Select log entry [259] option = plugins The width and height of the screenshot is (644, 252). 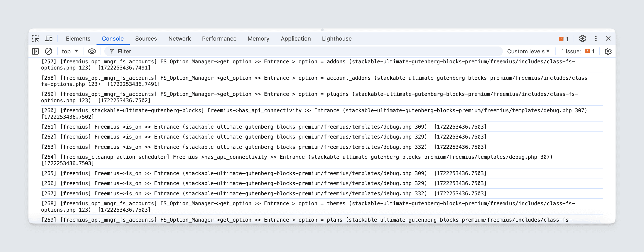point(322,97)
